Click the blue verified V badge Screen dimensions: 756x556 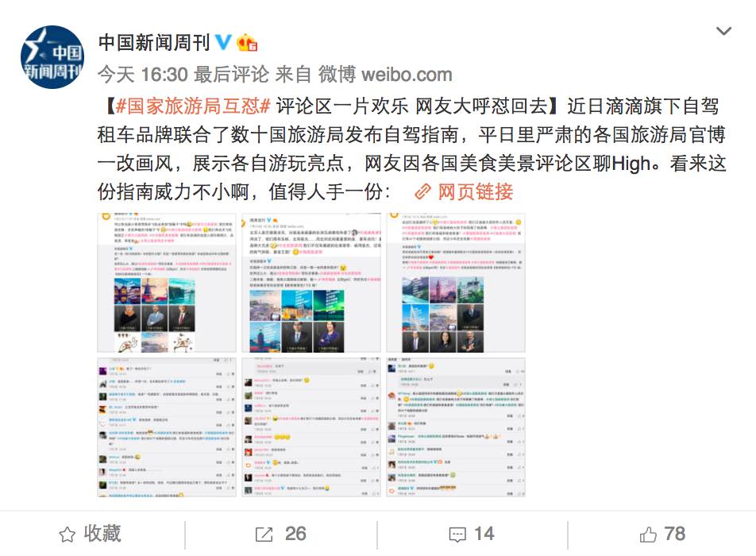[x=222, y=42]
